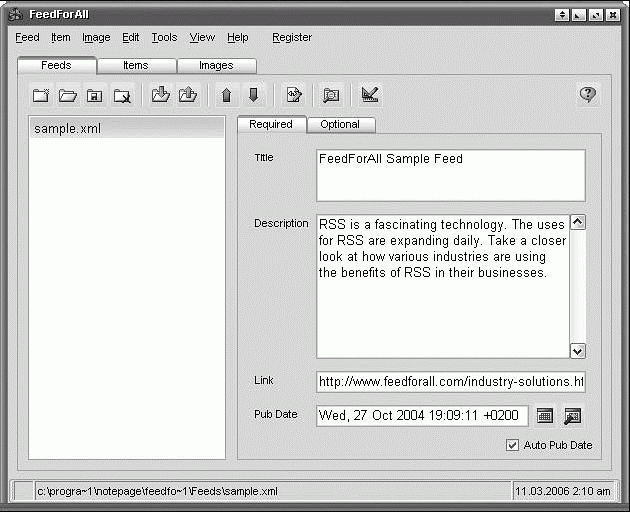The width and height of the screenshot is (630, 512).
Task: Open the Tools menu
Action: (164, 37)
